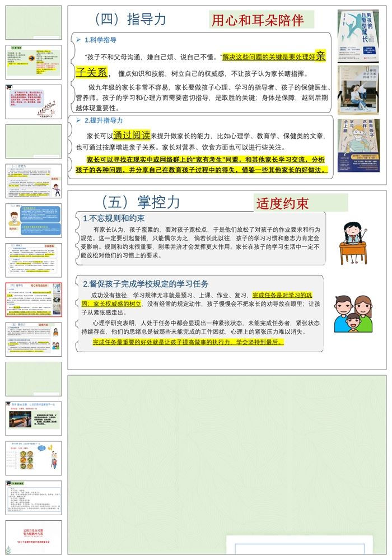392x560 pixels.
Task: Open the (五) 掌控力 slide thumbnail
Action: 34,339
